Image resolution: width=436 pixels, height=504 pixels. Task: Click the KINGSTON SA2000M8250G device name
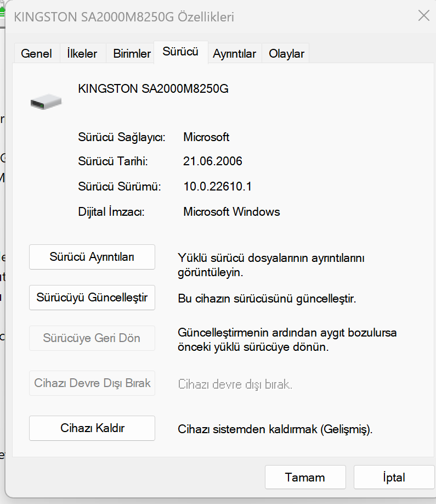point(153,89)
